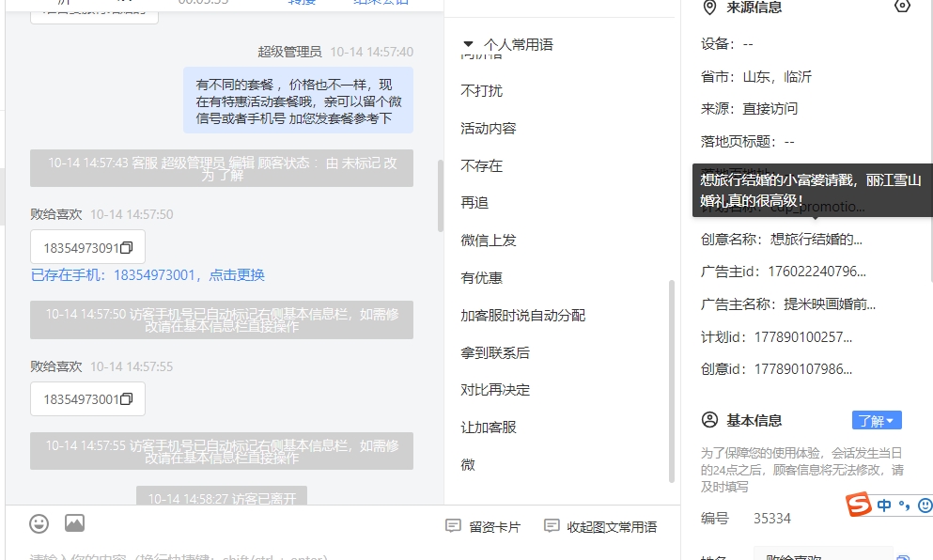The height and width of the screenshot is (560, 933).
Task: Click the 计划id row
Action: point(776,336)
